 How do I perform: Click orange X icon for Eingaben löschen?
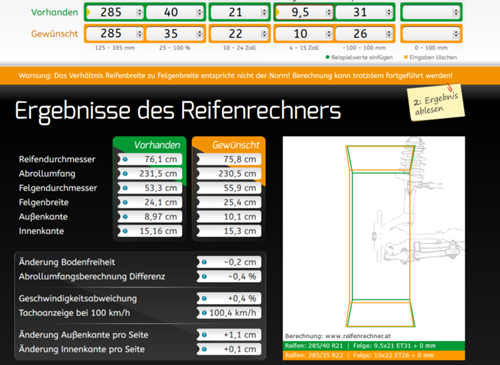406,57
